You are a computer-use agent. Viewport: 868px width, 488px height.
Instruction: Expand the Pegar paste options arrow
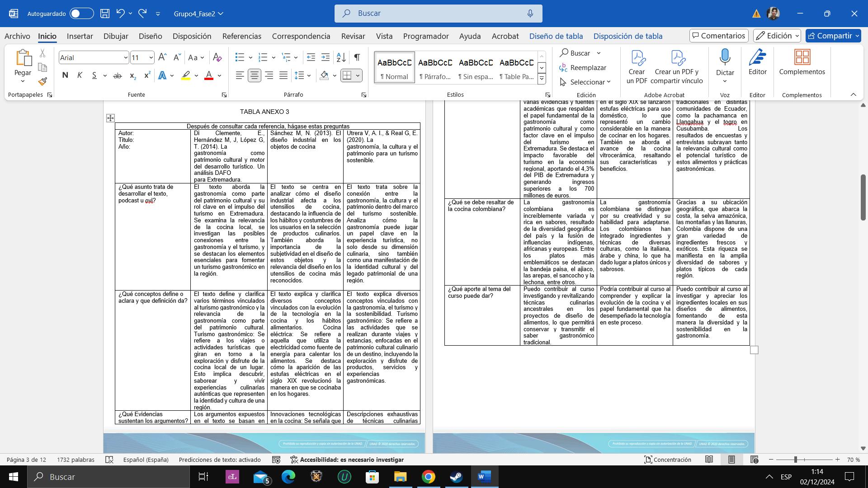pos(23,81)
